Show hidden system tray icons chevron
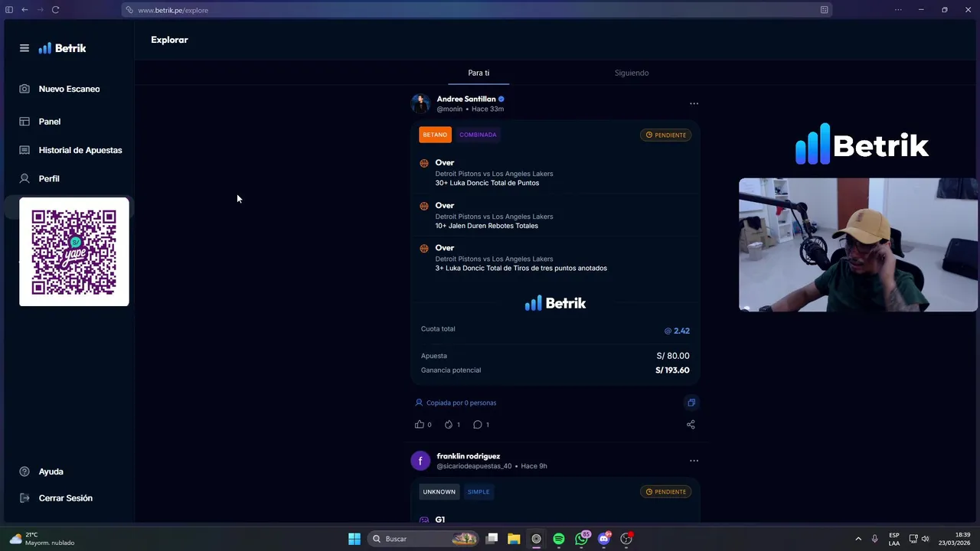 pyautogui.click(x=858, y=539)
